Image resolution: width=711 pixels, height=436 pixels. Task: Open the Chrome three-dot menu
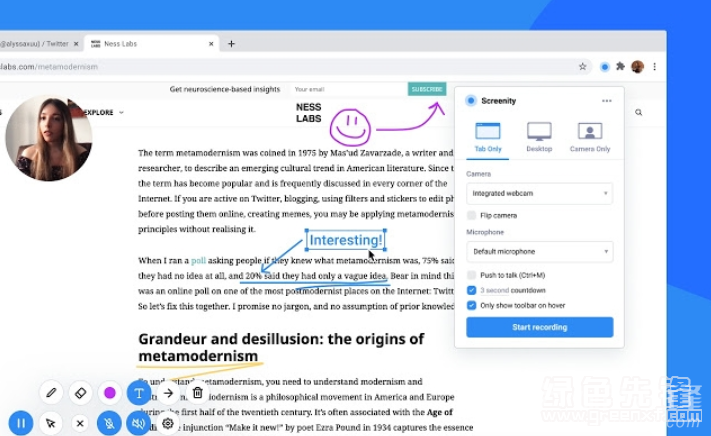(x=654, y=67)
